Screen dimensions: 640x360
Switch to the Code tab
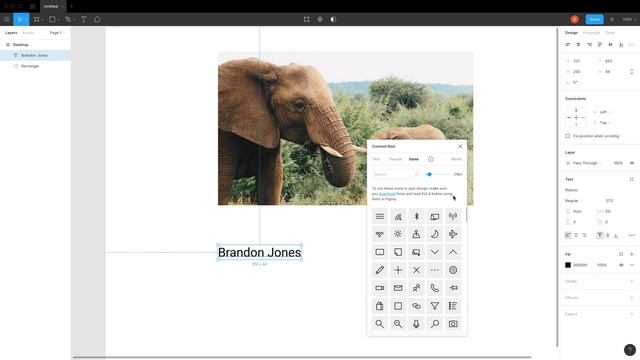pyautogui.click(x=610, y=33)
